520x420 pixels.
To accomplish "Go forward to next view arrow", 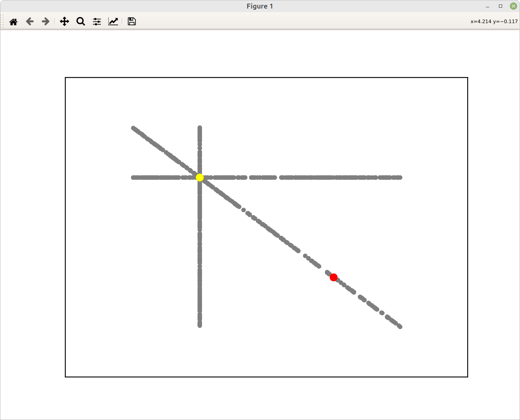I will (46, 22).
